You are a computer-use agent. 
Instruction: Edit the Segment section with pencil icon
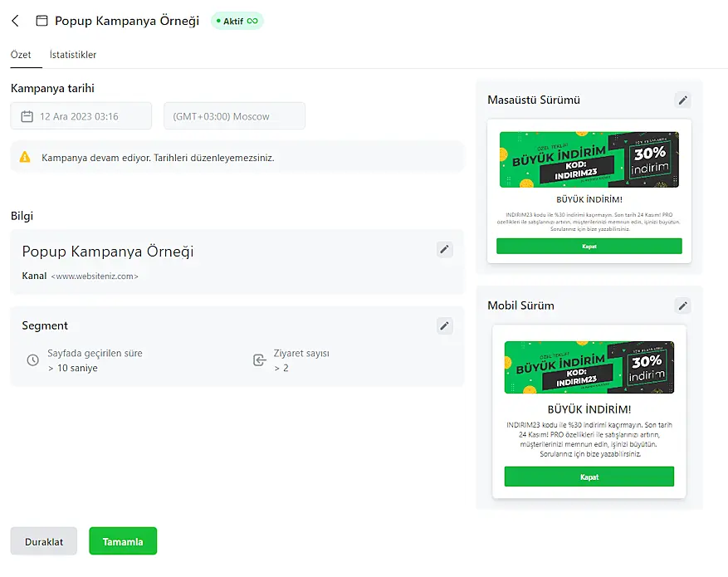(x=445, y=325)
